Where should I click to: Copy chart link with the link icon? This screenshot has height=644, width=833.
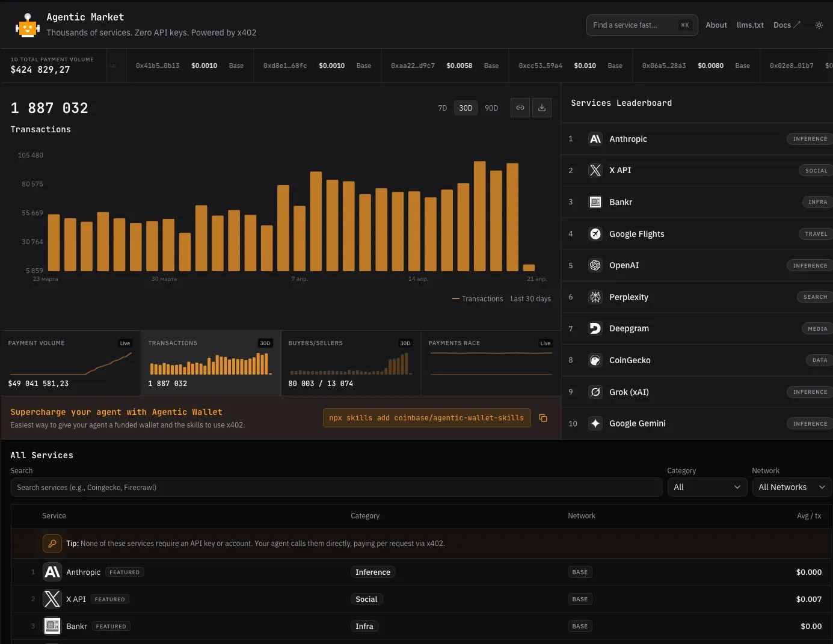coord(520,108)
